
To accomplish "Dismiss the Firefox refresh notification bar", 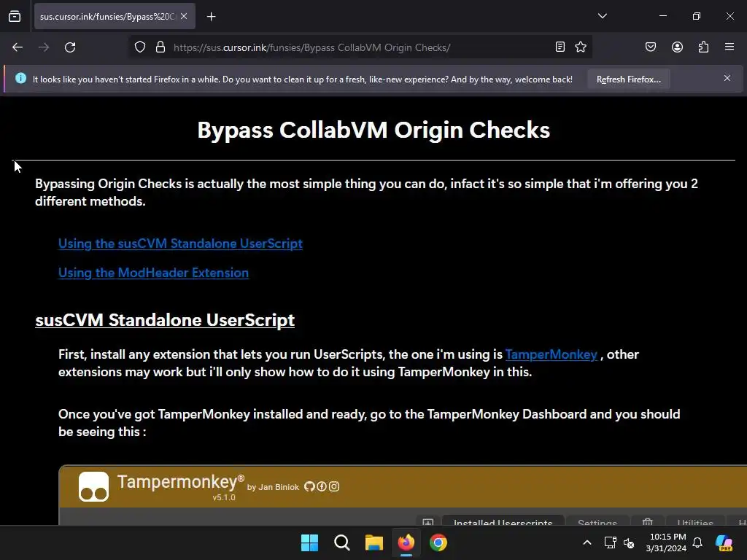I will (727, 78).
